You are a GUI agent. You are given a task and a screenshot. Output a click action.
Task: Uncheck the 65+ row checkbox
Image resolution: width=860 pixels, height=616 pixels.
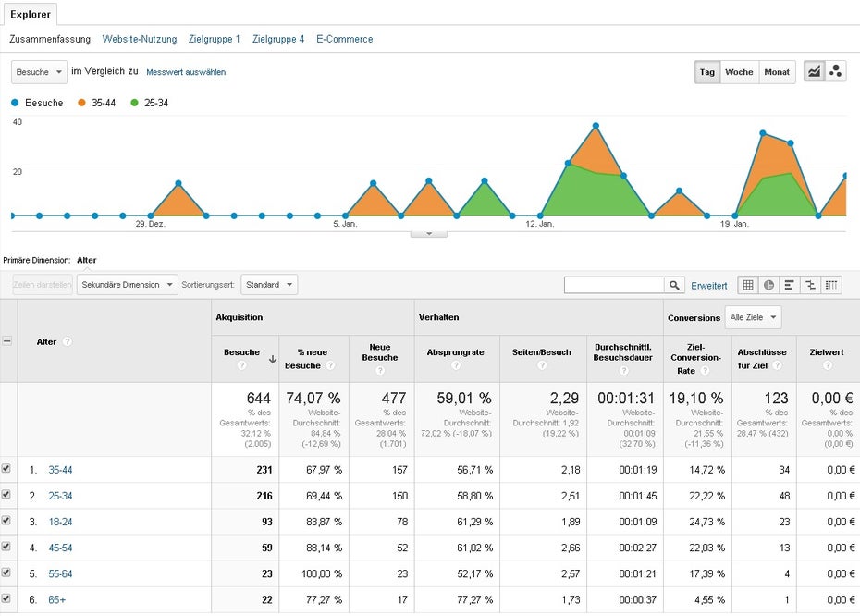tap(6, 598)
